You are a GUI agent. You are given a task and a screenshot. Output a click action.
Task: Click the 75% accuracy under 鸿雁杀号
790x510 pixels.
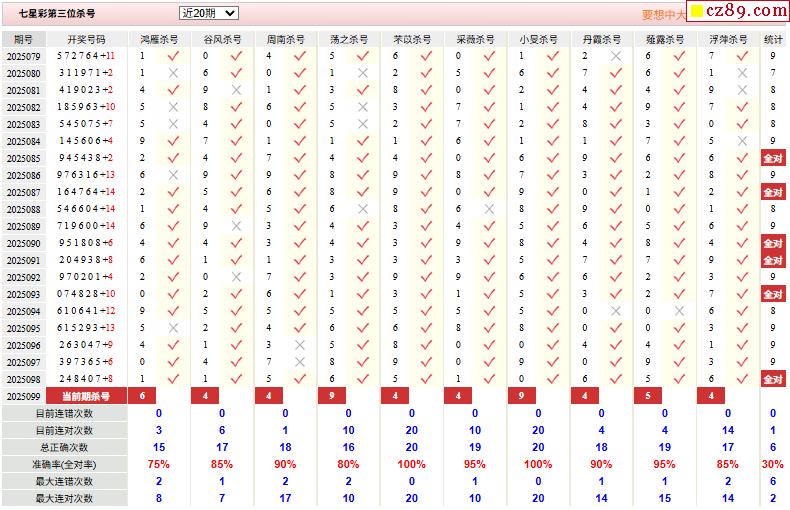[x=159, y=464]
